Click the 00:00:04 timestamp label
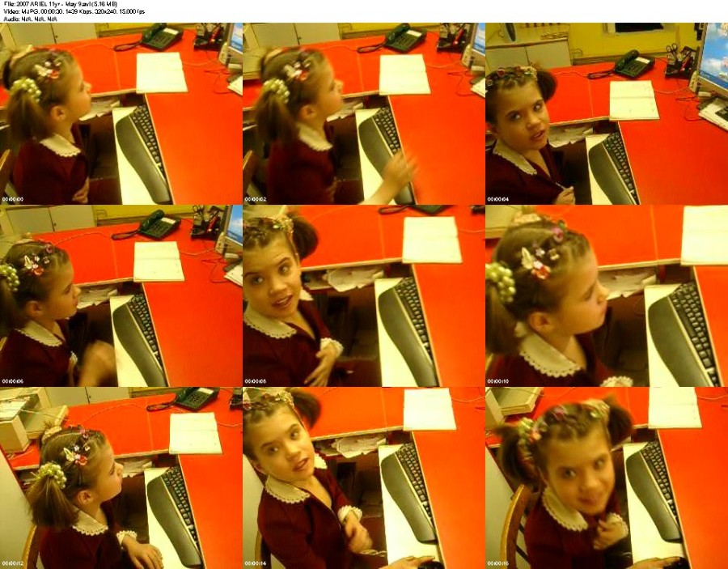Viewport: 728px width, 569px height. coord(498,200)
